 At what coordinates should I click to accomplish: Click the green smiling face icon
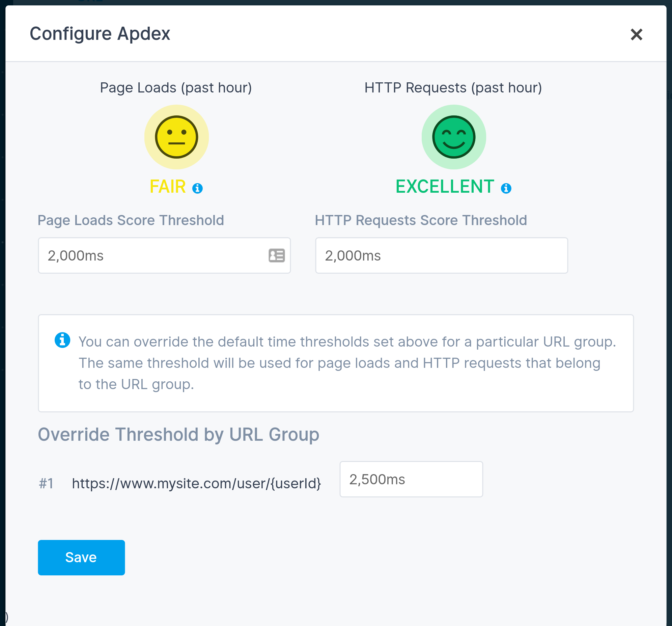[454, 137]
